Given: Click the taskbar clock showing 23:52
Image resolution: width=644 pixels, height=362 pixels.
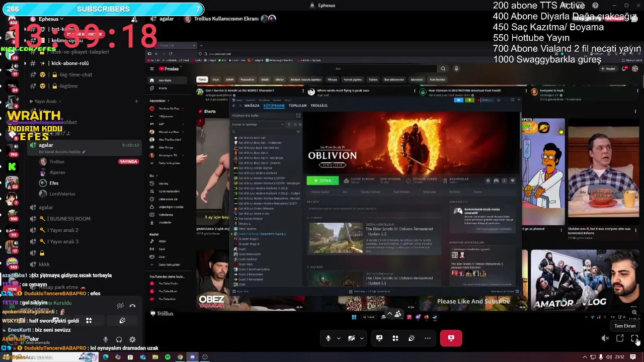Looking at the screenshot, I should pos(619,357).
